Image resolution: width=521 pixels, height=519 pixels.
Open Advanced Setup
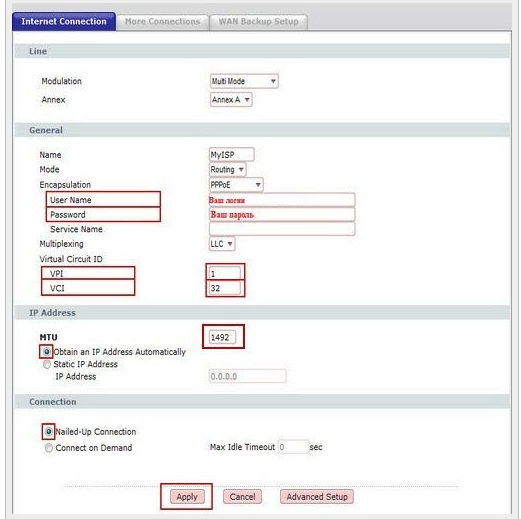point(317,497)
